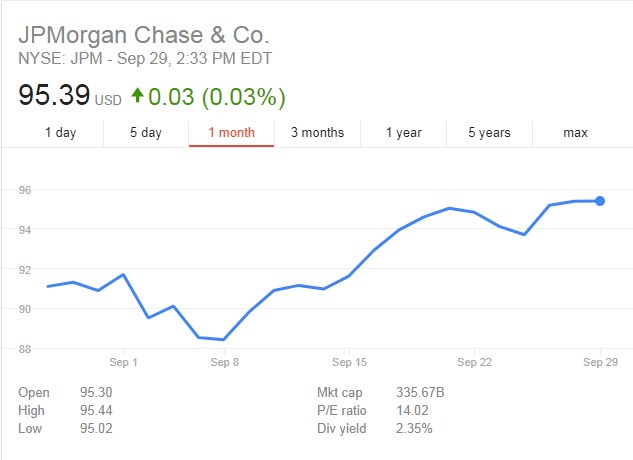Click the Sep 22 date marker
Image resolution: width=633 pixels, height=460 pixels.
pos(472,362)
